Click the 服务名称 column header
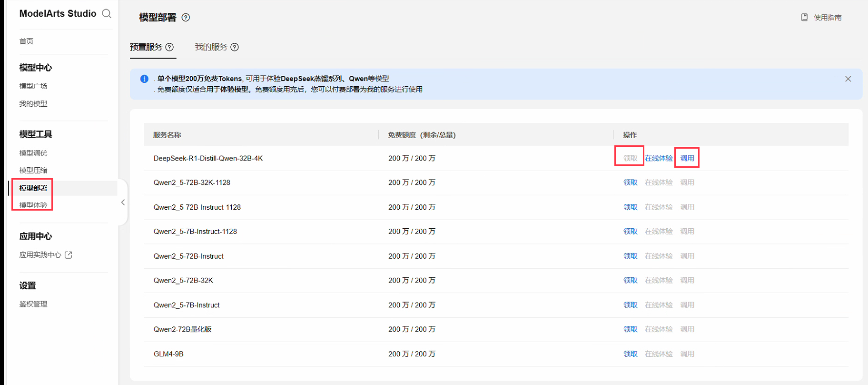Viewport: 868px width, 385px height. [167, 135]
